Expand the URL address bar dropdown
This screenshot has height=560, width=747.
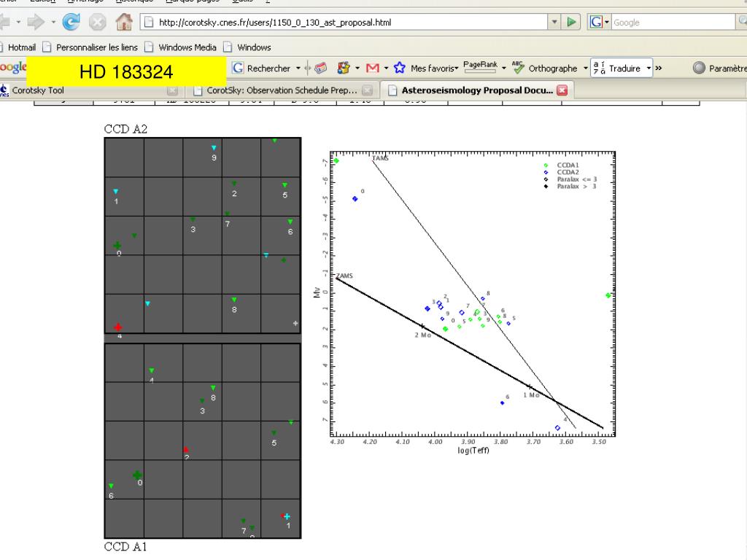point(554,22)
